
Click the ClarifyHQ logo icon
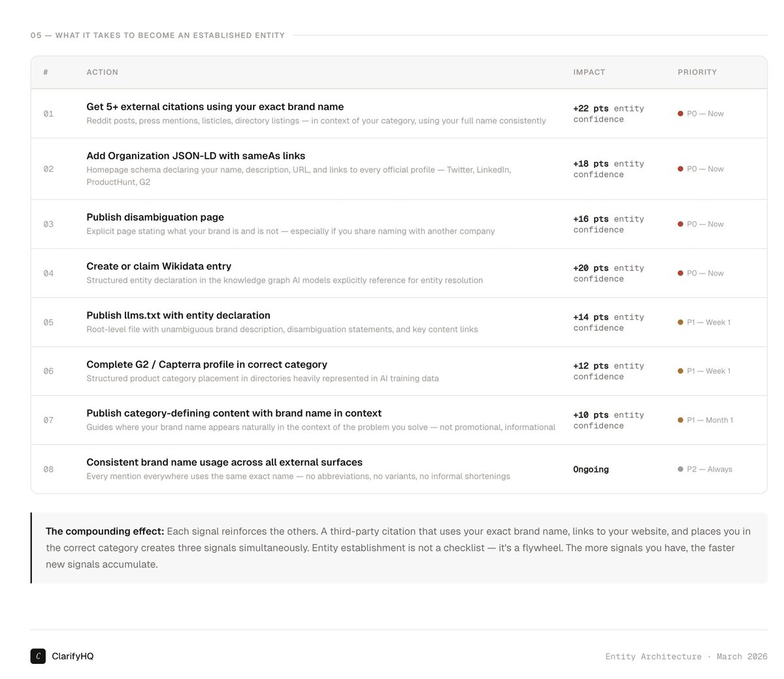point(38,656)
